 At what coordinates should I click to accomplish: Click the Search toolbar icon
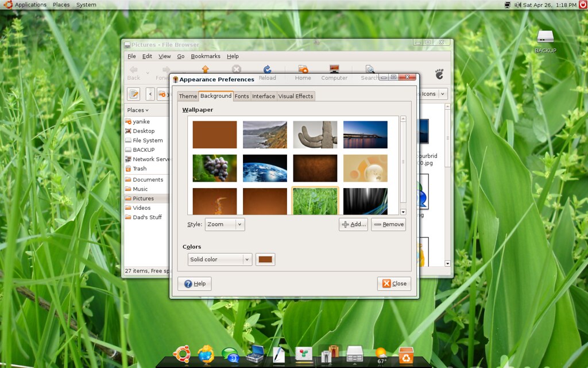pyautogui.click(x=370, y=70)
